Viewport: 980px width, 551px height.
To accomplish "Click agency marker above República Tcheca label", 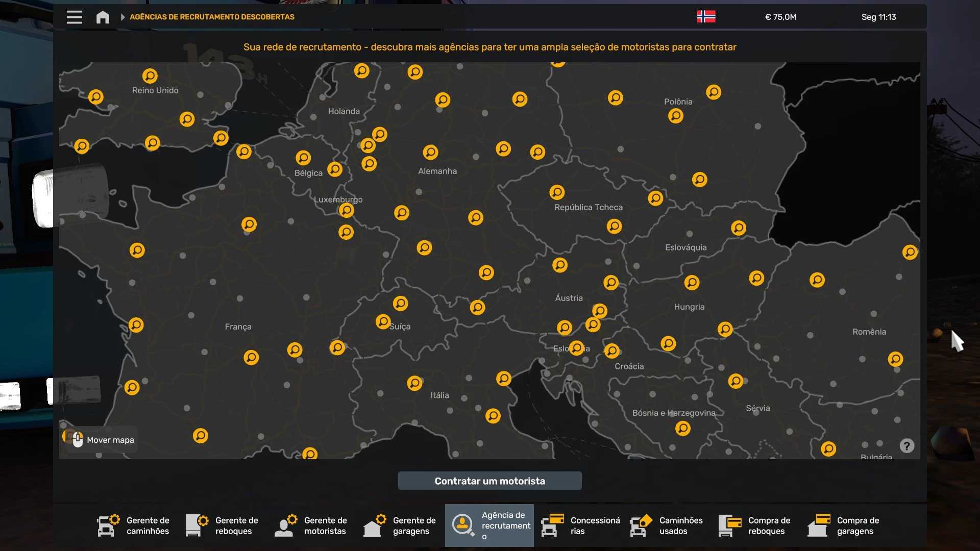I will (557, 192).
